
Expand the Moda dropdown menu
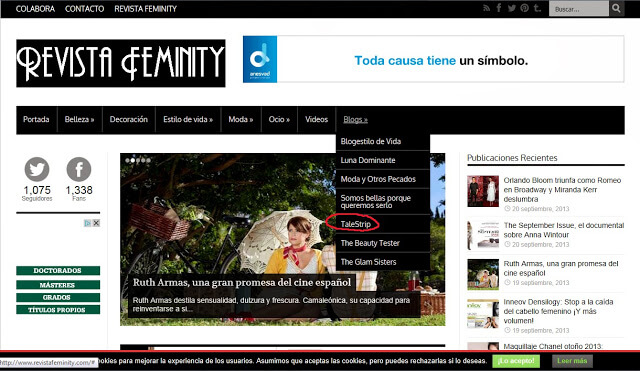(x=241, y=120)
